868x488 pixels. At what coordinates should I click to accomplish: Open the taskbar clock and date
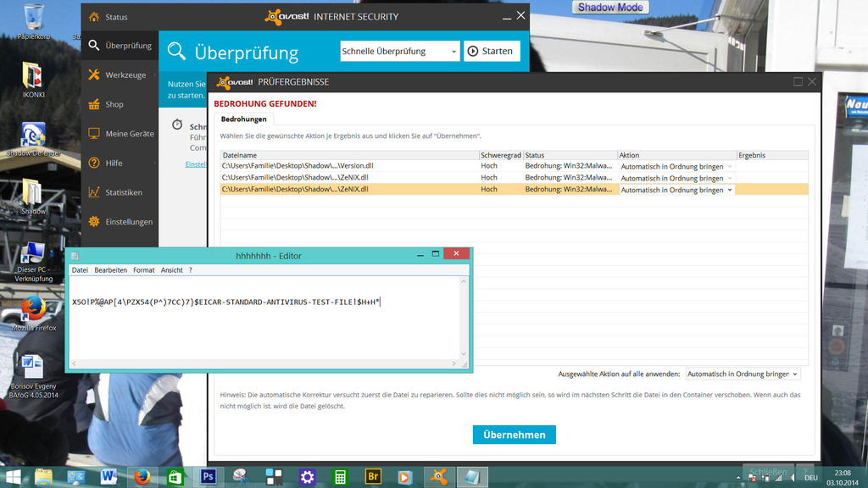(x=843, y=478)
